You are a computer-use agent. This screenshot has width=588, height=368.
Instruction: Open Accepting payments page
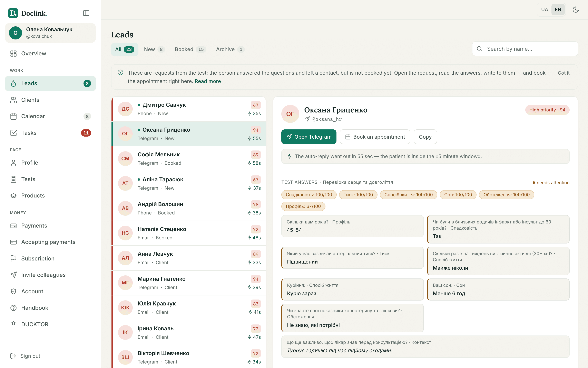[x=50, y=242]
